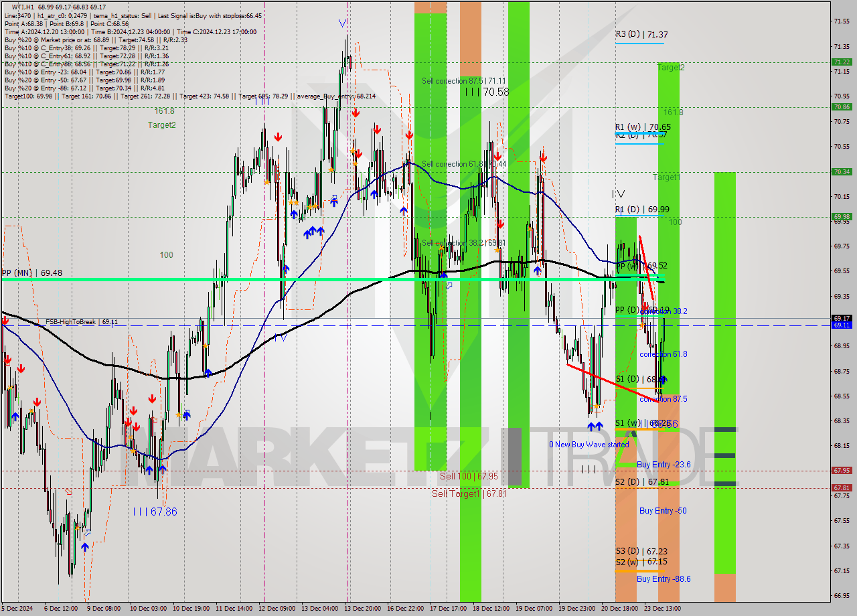
Task: Click '0 New Buy Wave started' text
Action: [x=589, y=445]
